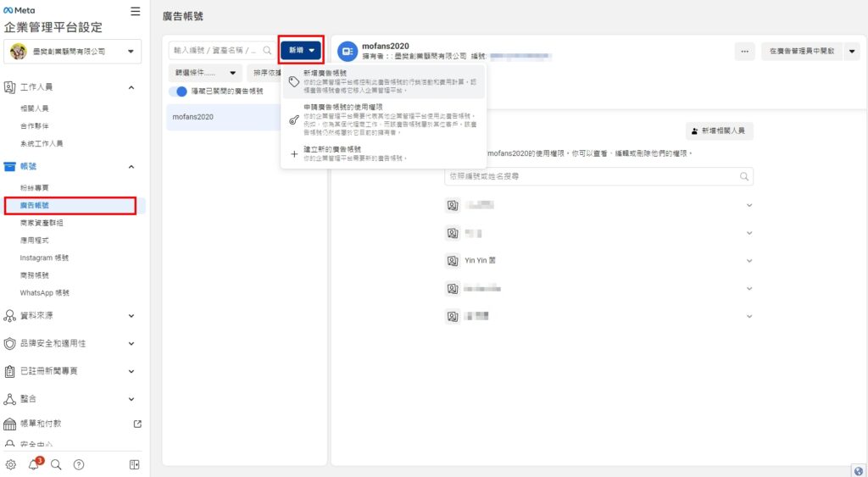Open 粉絲專頁 in the sidebar
This screenshot has height=477, width=868.
[x=34, y=188]
